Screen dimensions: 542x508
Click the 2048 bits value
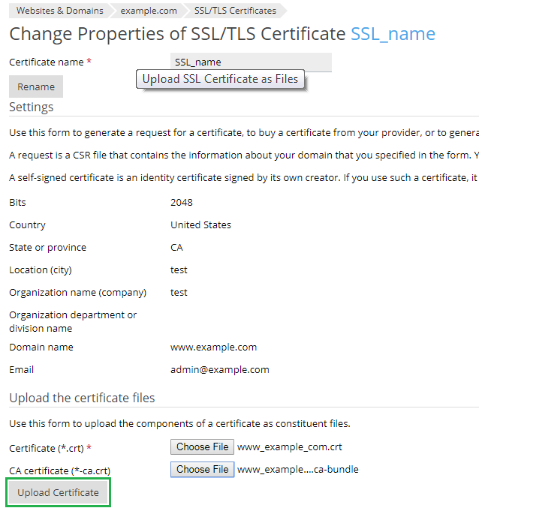(181, 202)
